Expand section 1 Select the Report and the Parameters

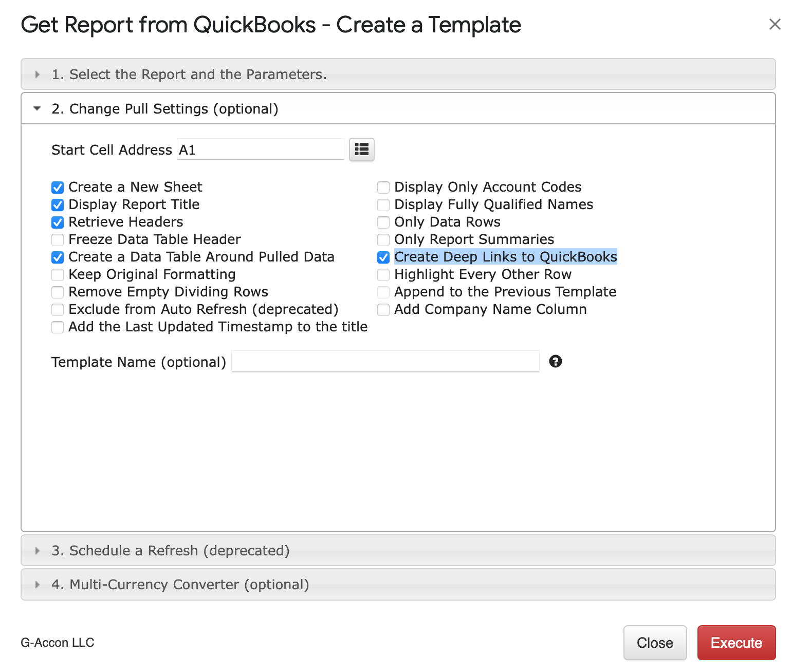[x=398, y=74]
